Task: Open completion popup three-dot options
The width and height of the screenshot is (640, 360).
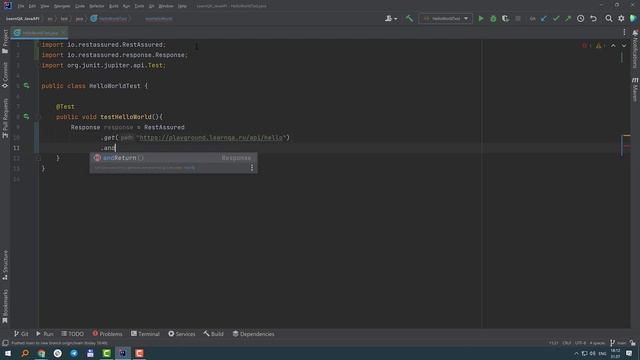Action: click(251, 167)
